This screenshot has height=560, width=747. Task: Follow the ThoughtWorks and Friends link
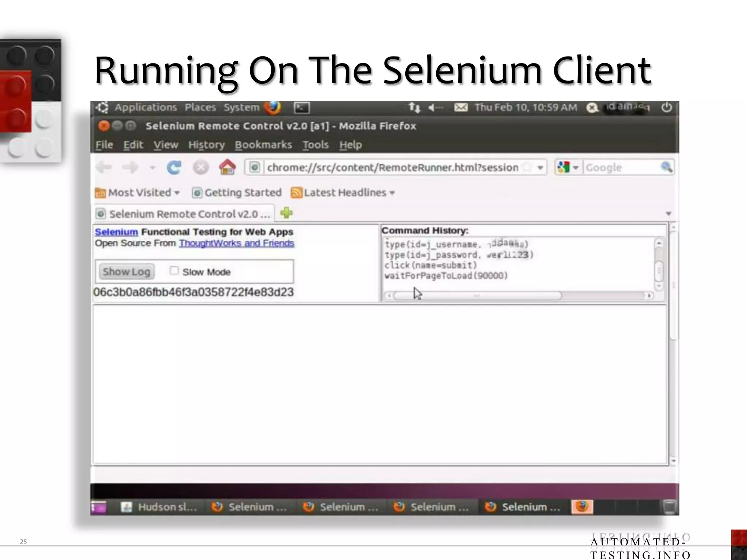coord(236,243)
